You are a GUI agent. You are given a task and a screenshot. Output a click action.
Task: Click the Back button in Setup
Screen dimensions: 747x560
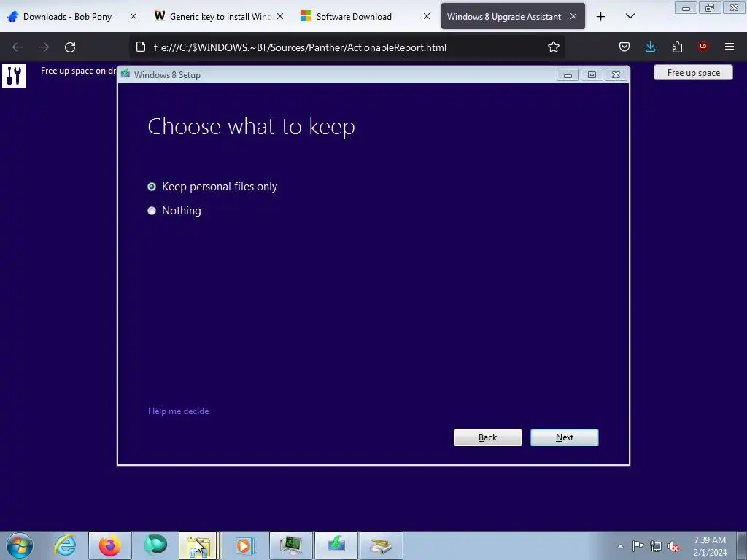click(x=487, y=437)
